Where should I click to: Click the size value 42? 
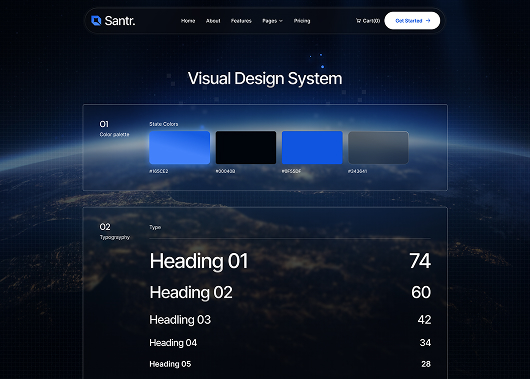425,319
